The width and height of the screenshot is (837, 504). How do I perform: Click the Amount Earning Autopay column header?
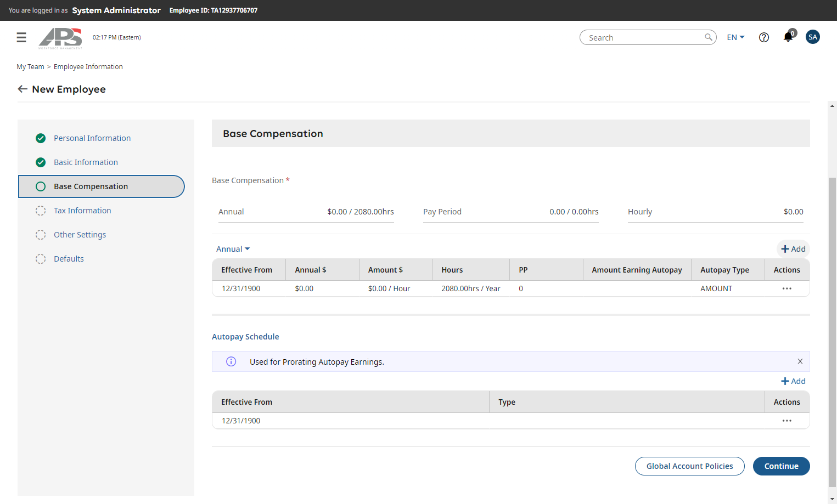[637, 270]
